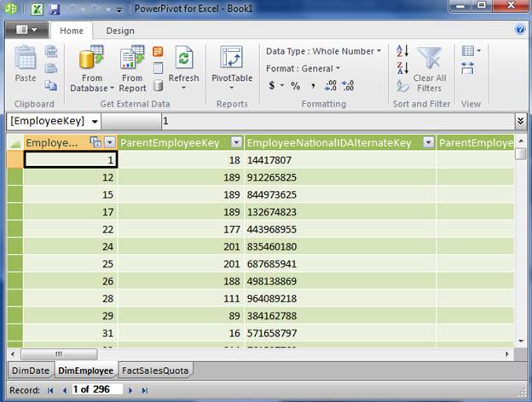This screenshot has height=402, width=532.
Task: Click the record number field
Action: click(x=97, y=389)
